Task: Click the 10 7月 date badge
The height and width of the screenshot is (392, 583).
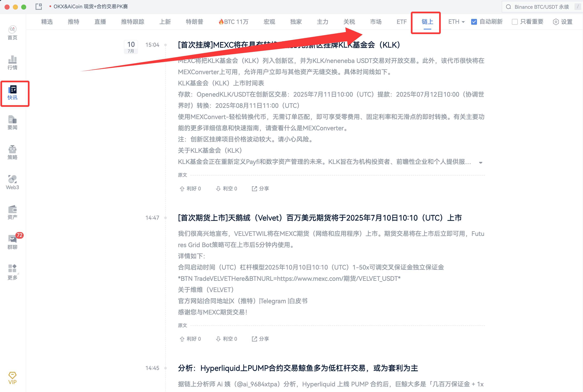Action: [x=131, y=47]
